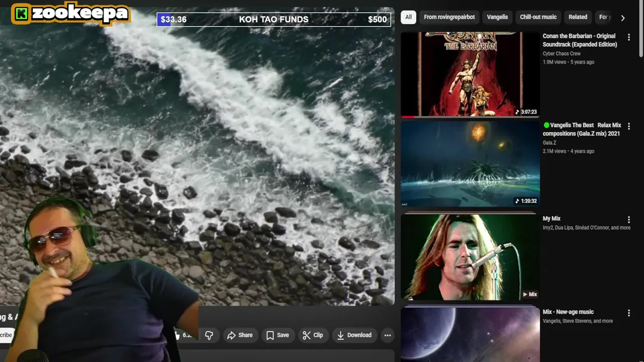The image size is (644, 362).
Task: Open options menu for the Vangelis Relax Mix
Action: point(628,126)
